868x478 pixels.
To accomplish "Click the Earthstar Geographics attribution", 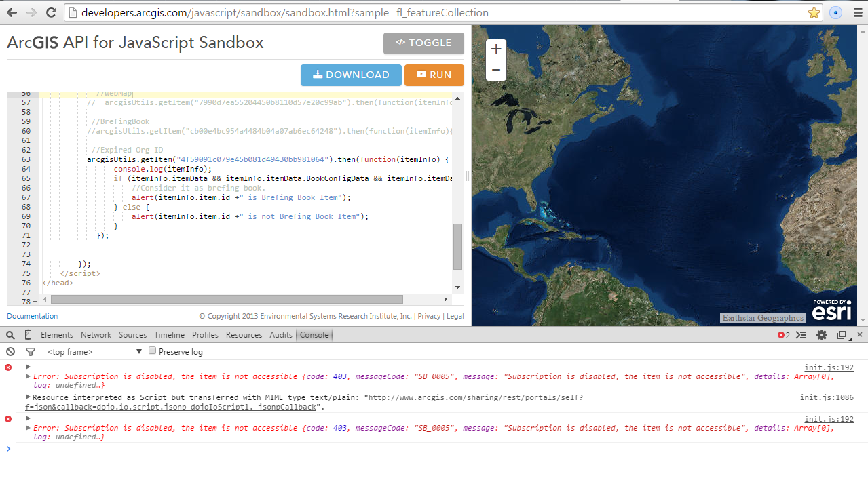I will click(763, 318).
